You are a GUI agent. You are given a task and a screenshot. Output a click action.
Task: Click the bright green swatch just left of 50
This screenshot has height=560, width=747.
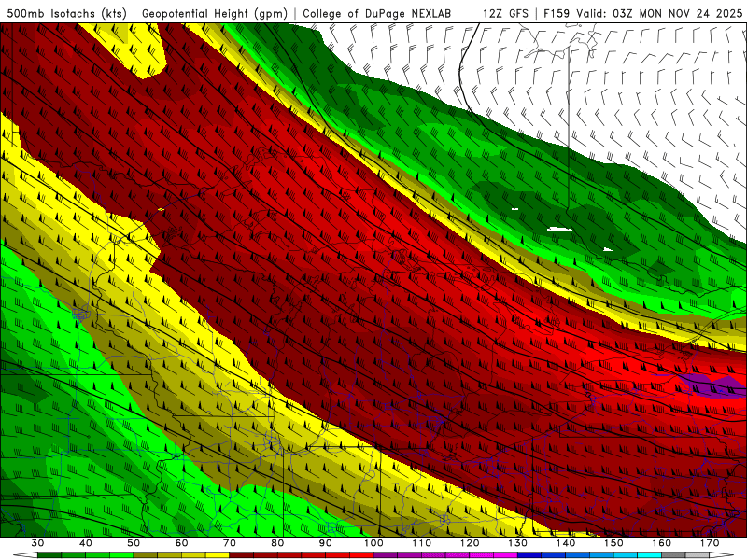point(121,555)
